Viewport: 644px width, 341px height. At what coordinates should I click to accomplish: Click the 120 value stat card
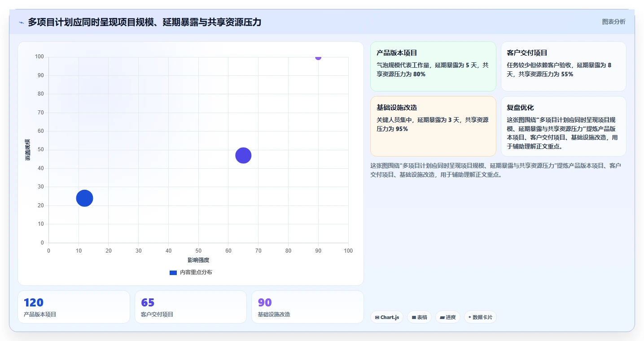[74, 307]
